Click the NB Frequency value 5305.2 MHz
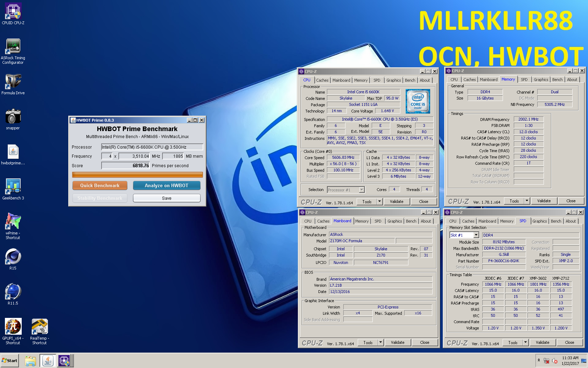The image size is (588, 368). tap(554, 104)
